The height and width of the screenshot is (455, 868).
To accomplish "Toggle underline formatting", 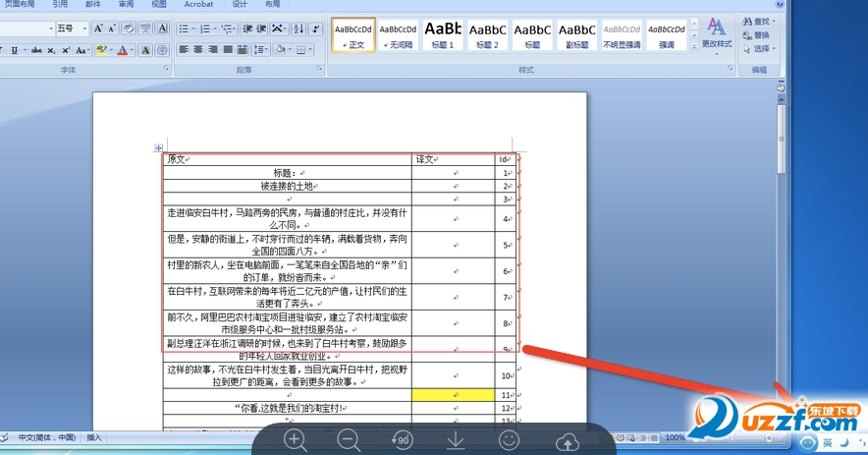I will [x=15, y=50].
